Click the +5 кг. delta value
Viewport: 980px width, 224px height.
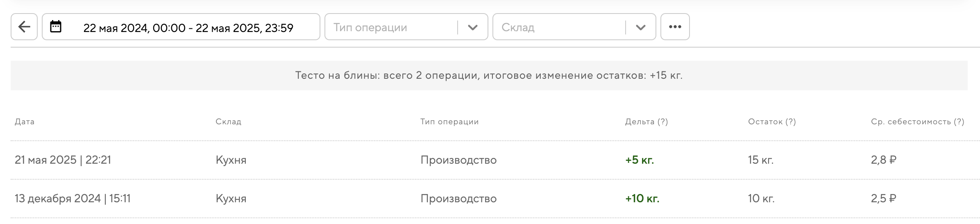(x=640, y=160)
